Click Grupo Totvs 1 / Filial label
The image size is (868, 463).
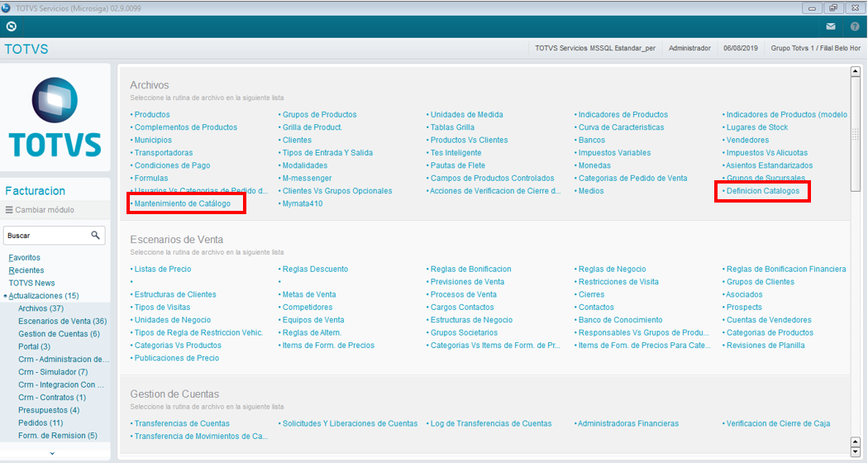816,48
